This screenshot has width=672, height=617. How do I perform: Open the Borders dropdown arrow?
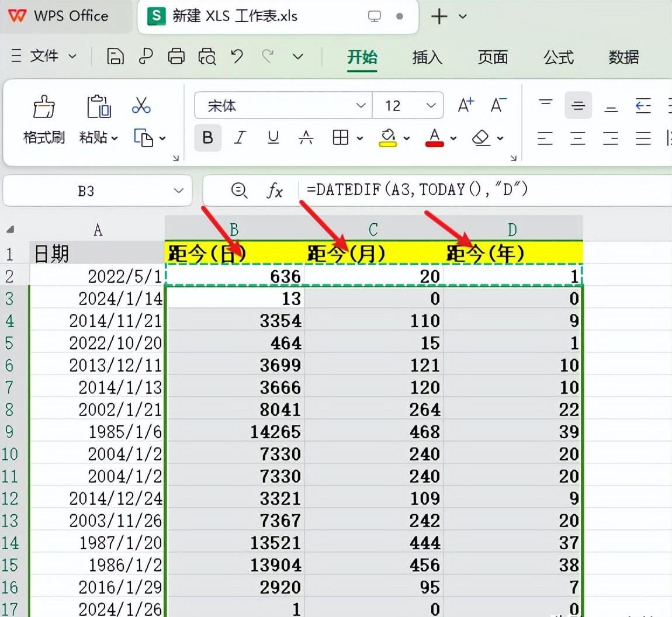(x=359, y=138)
